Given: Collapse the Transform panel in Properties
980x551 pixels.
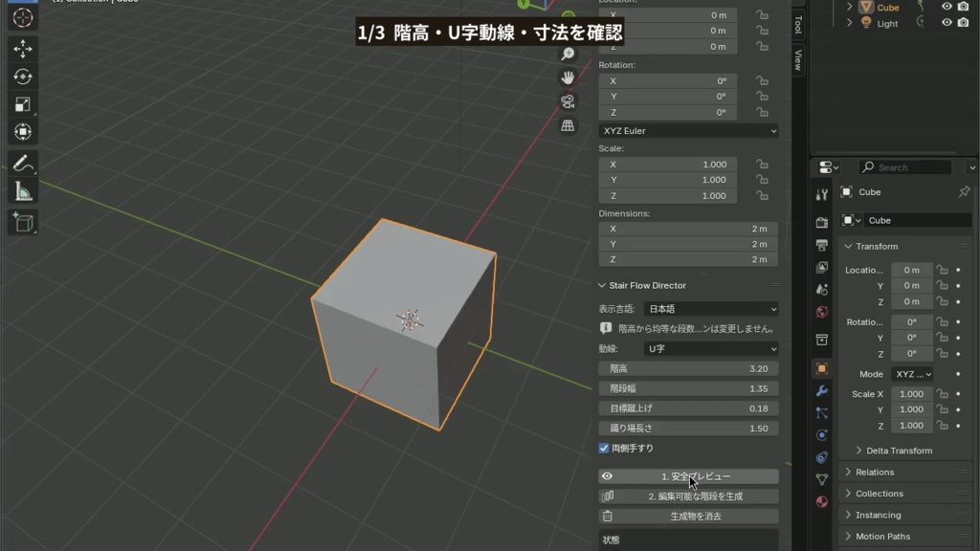Looking at the screenshot, I should (x=848, y=246).
